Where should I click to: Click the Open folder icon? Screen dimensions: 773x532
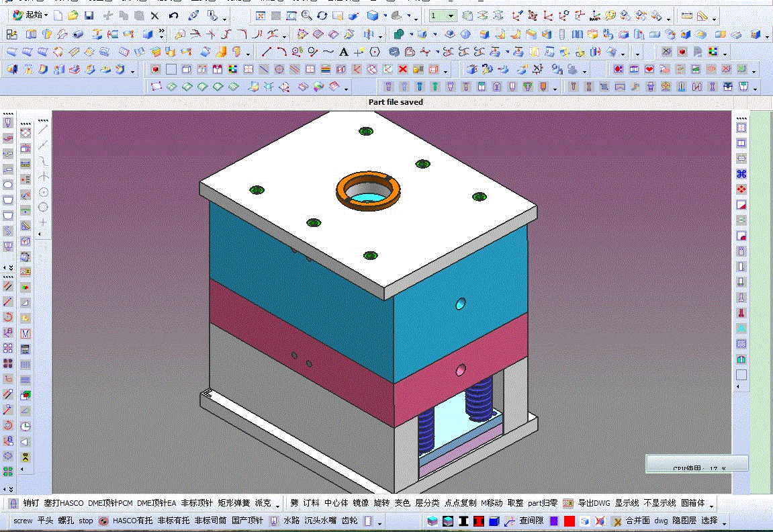(73, 15)
